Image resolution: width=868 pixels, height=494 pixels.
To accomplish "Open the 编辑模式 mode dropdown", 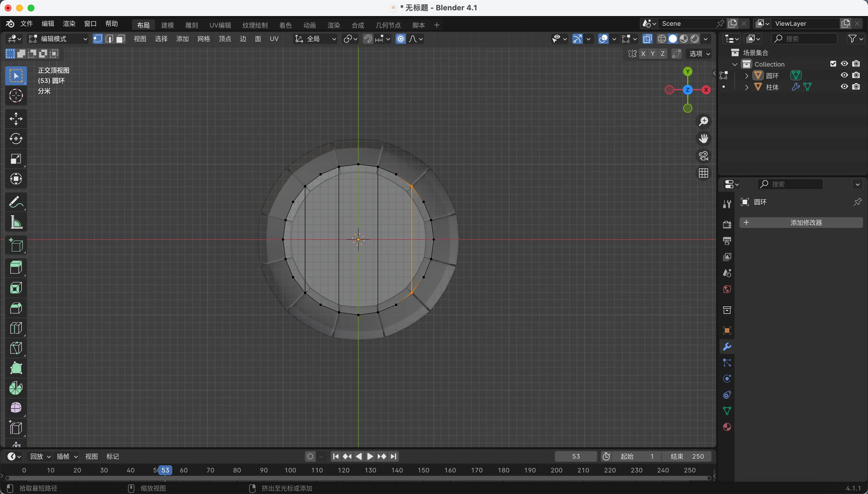I will coord(58,39).
